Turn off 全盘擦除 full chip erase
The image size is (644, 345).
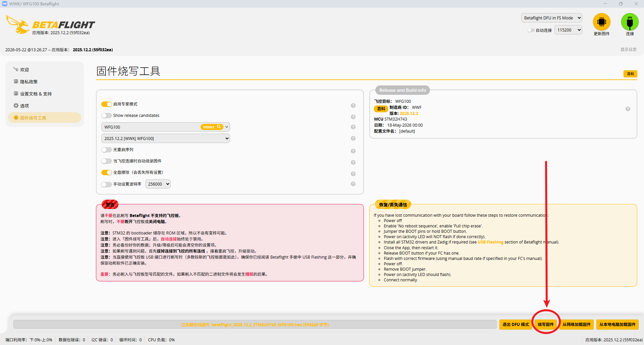(107, 172)
